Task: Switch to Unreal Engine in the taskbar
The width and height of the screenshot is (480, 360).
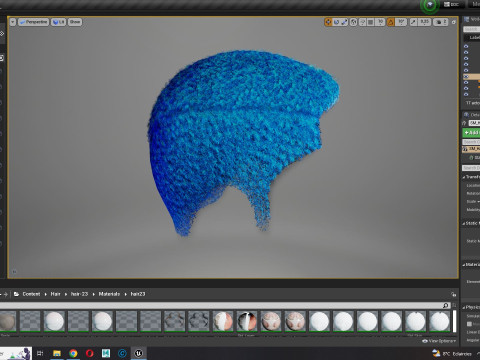Action: click(x=139, y=353)
